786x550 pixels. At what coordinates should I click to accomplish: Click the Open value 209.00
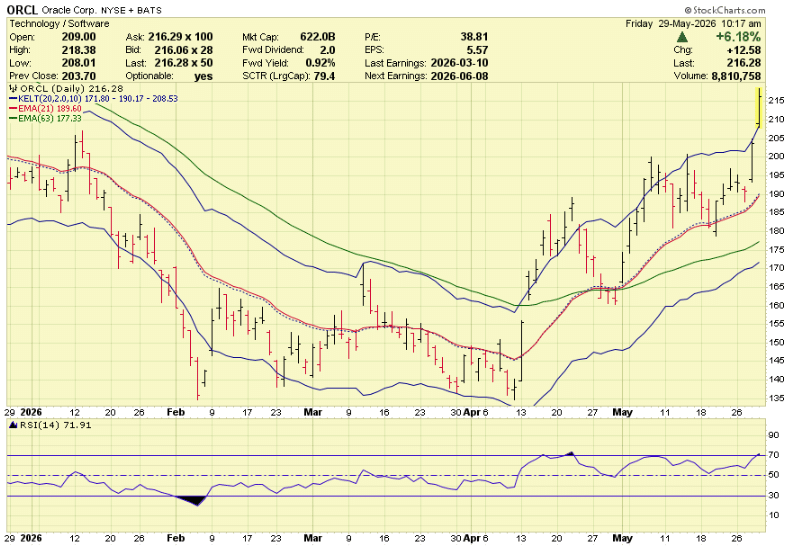tap(79, 37)
